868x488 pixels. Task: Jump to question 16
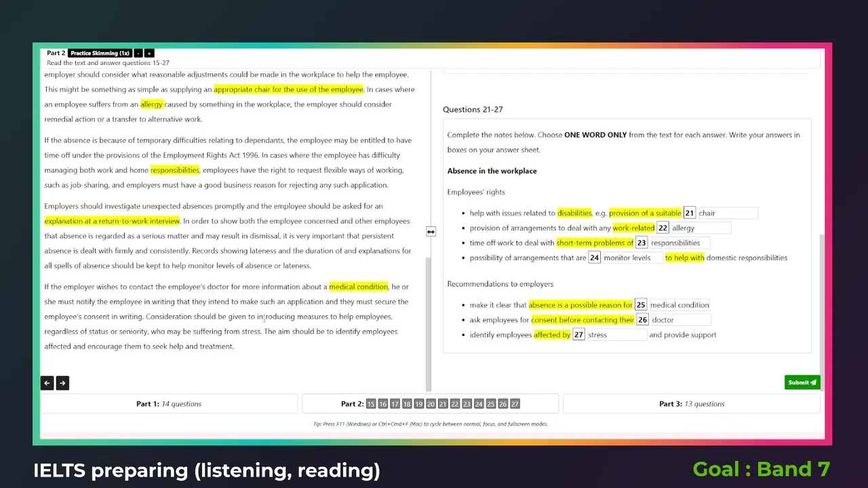[x=383, y=404]
